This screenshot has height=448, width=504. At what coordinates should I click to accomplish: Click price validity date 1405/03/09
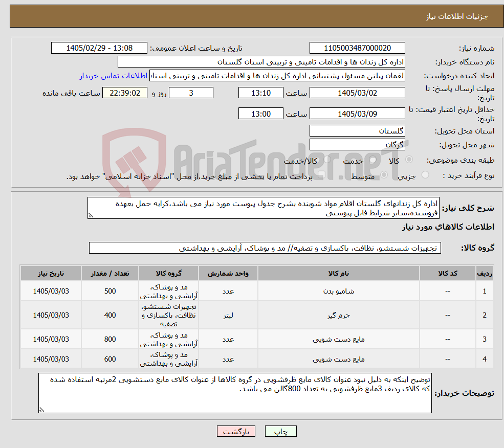pyautogui.click(x=357, y=114)
